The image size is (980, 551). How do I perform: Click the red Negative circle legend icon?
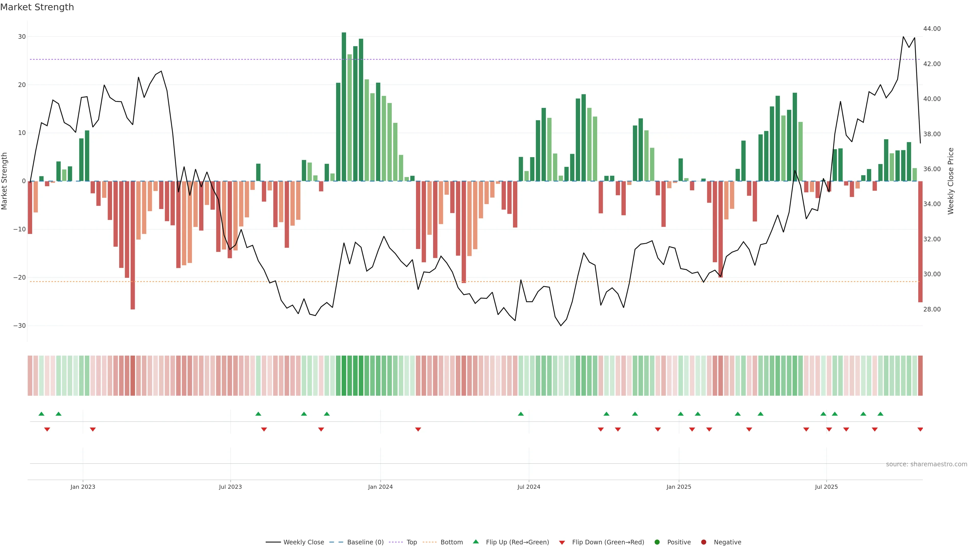[x=703, y=542]
